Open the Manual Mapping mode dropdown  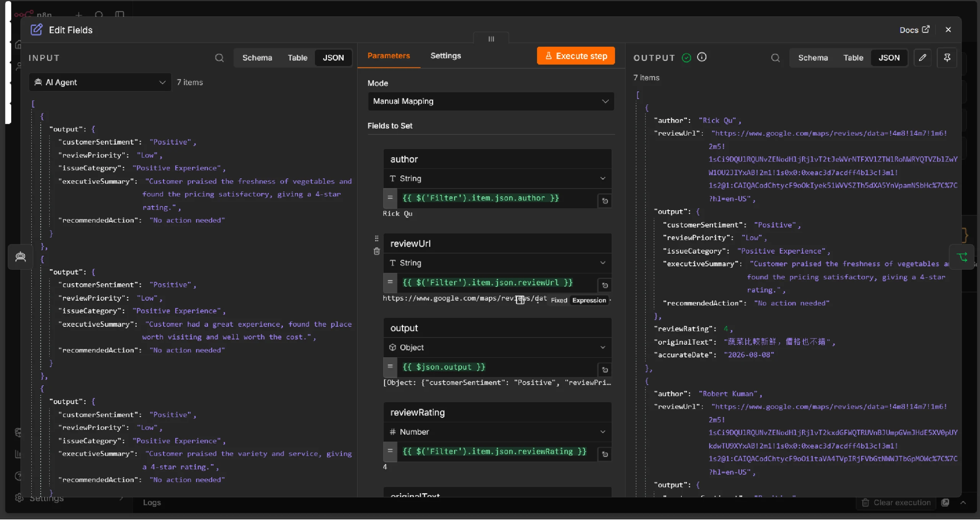[491, 101]
